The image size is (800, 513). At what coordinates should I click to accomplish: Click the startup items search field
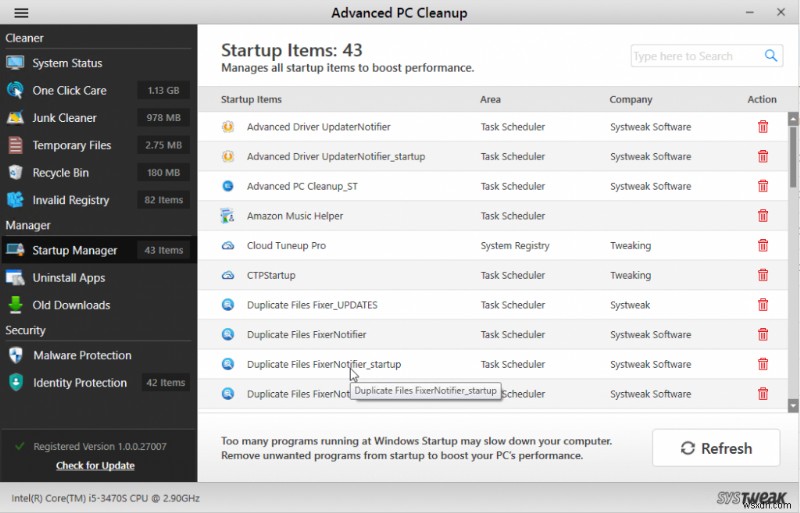[x=695, y=56]
